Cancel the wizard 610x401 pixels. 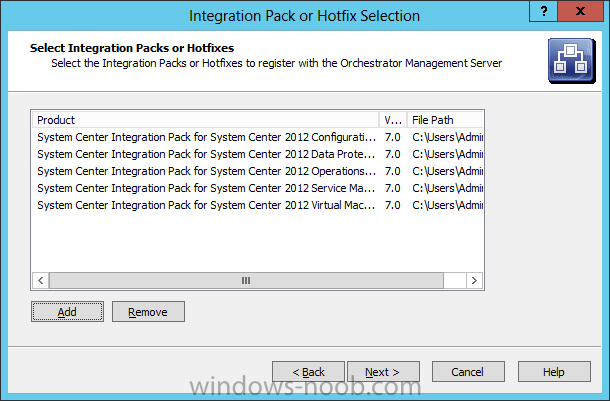tap(468, 372)
